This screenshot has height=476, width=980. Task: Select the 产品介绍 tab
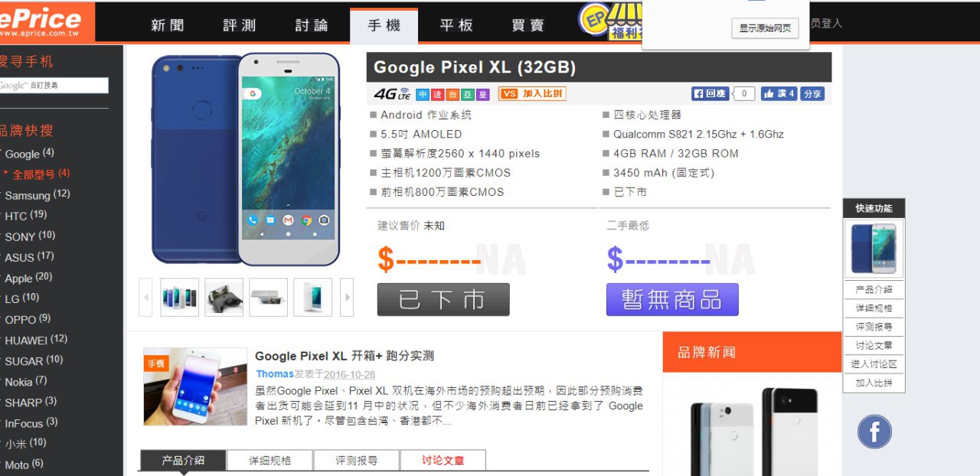click(183, 461)
